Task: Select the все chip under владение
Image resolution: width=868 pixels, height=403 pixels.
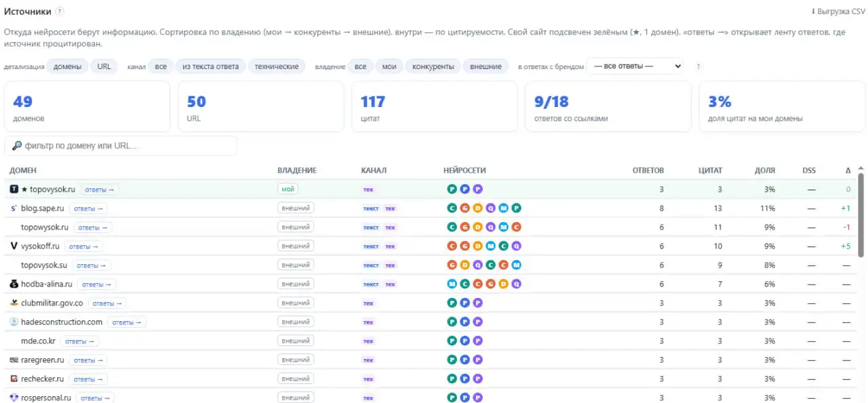Action: pos(360,66)
